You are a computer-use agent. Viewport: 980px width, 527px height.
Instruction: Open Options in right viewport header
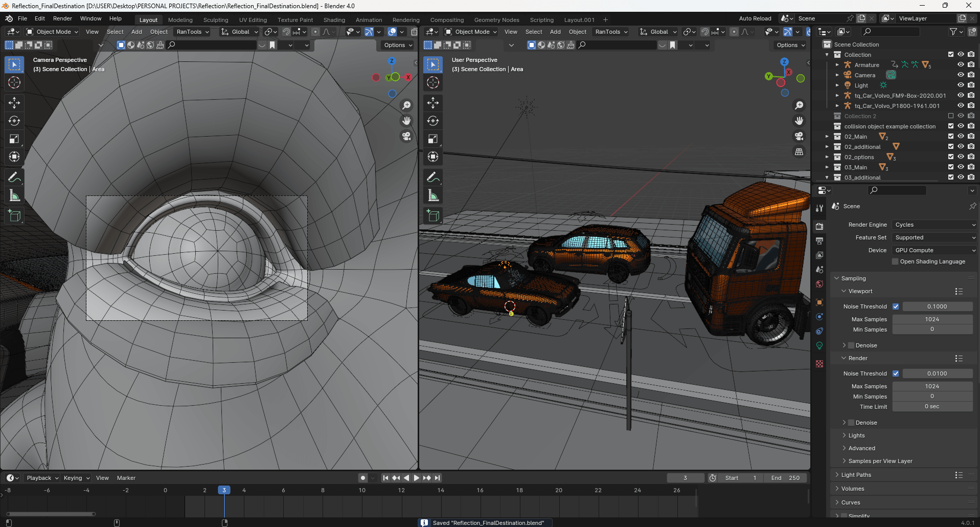tap(791, 45)
